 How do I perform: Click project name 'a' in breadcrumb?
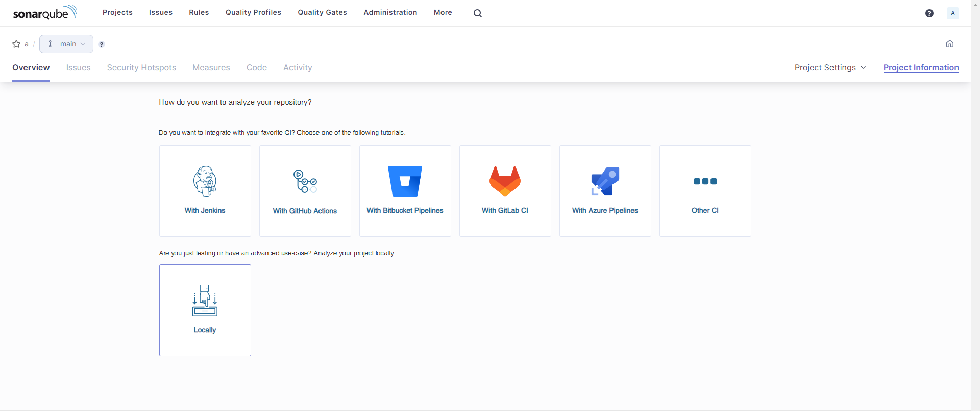[x=27, y=44]
